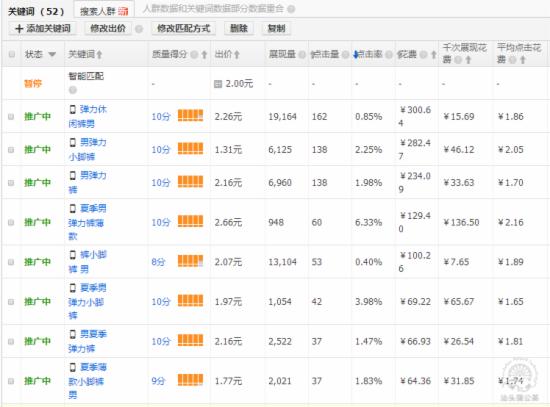The height and width of the screenshot is (407, 550).
Task: Click the 点击率 help icon
Action: coord(389,54)
